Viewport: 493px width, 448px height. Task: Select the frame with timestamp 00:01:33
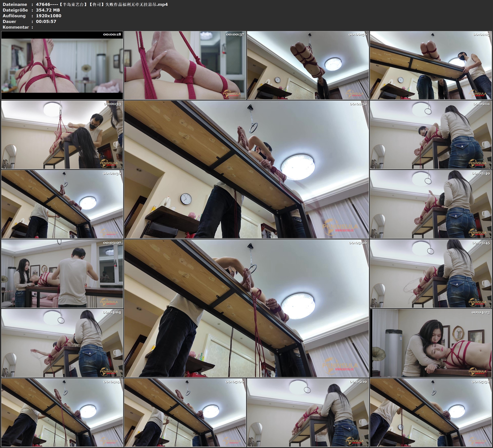click(x=62, y=135)
